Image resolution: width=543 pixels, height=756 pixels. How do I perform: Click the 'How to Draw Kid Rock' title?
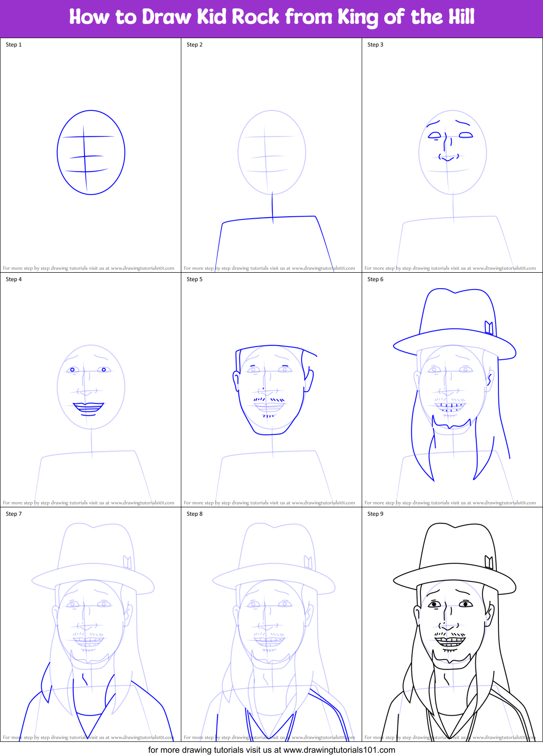click(271, 17)
